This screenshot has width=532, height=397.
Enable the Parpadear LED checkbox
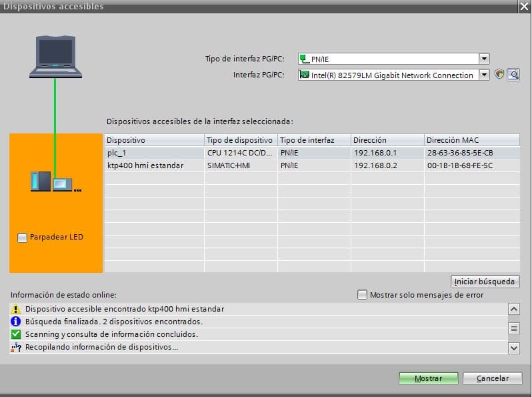[x=22, y=238]
